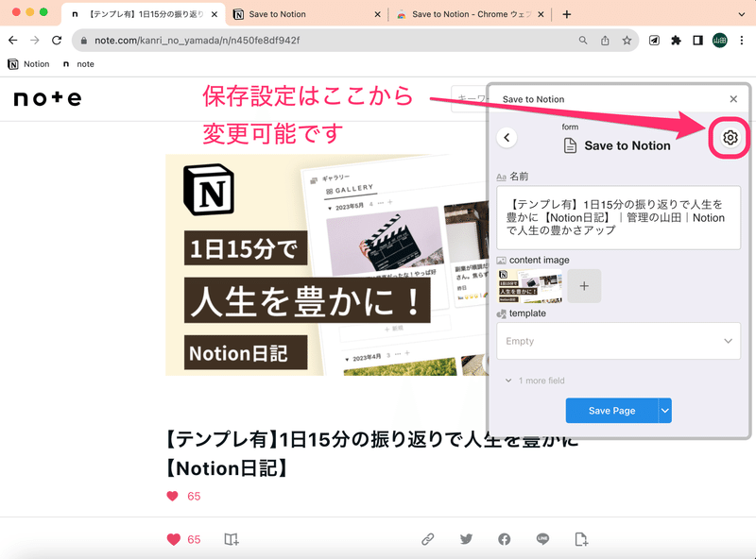Screen dimensions: 756x559
Task: Reload the current page
Action: coord(57,41)
